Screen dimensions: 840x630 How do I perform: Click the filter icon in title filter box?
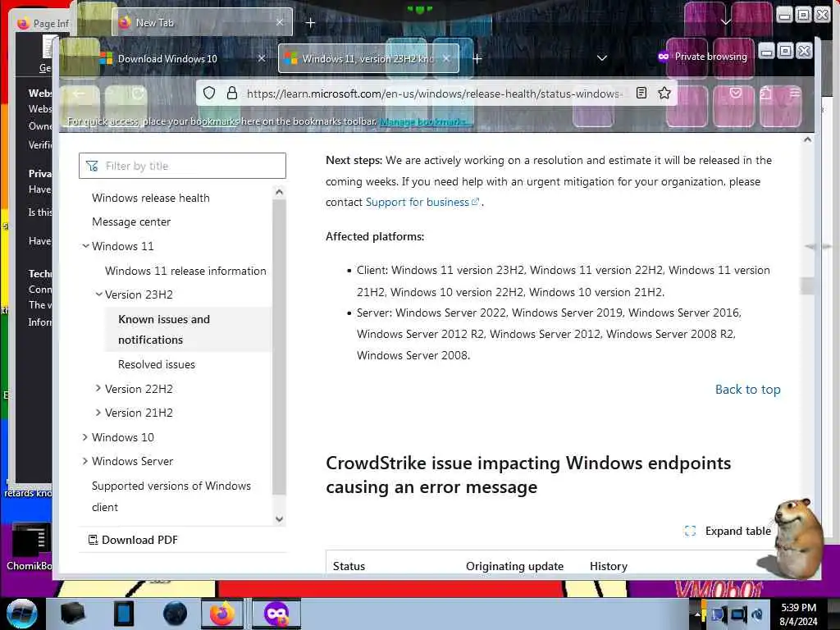[92, 166]
